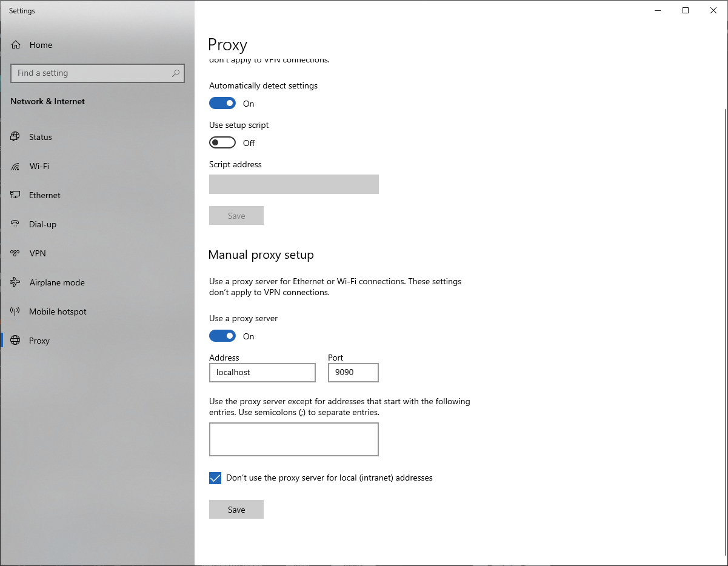Click the Airplane mode icon
This screenshot has height=566, width=728.
point(16,282)
